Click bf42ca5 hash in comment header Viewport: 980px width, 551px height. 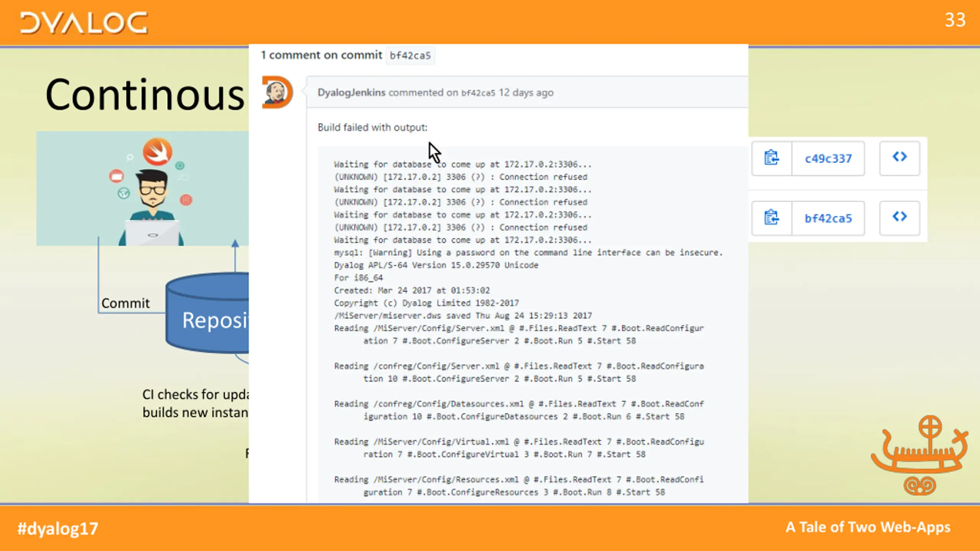(478, 93)
